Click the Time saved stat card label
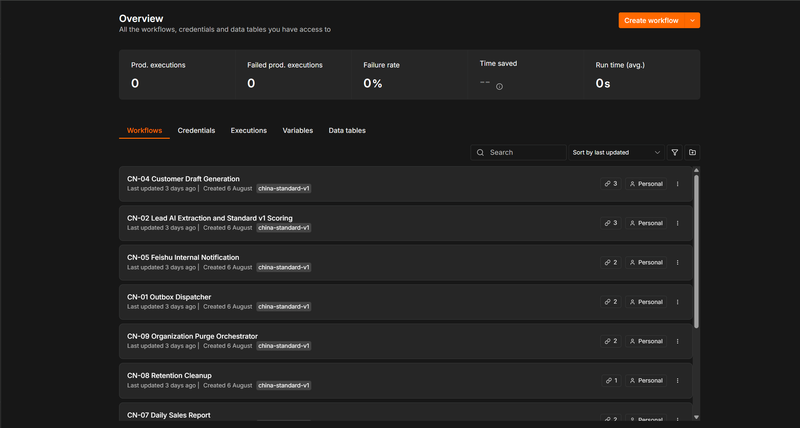Image resolution: width=800 pixels, height=428 pixels. [x=498, y=64]
